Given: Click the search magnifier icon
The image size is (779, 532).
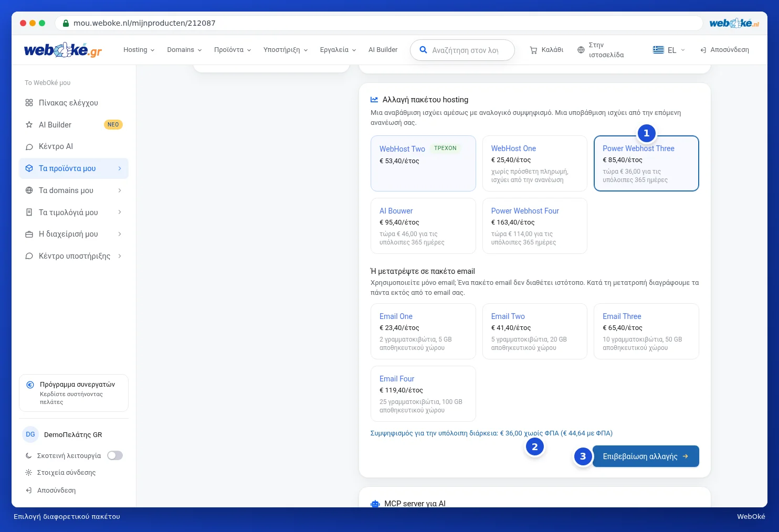Looking at the screenshot, I should click(x=423, y=50).
